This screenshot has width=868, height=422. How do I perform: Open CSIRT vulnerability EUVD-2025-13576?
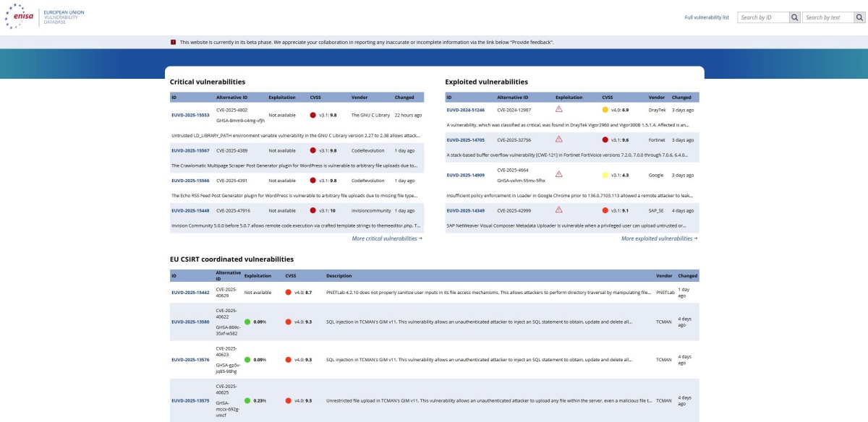[190, 359]
